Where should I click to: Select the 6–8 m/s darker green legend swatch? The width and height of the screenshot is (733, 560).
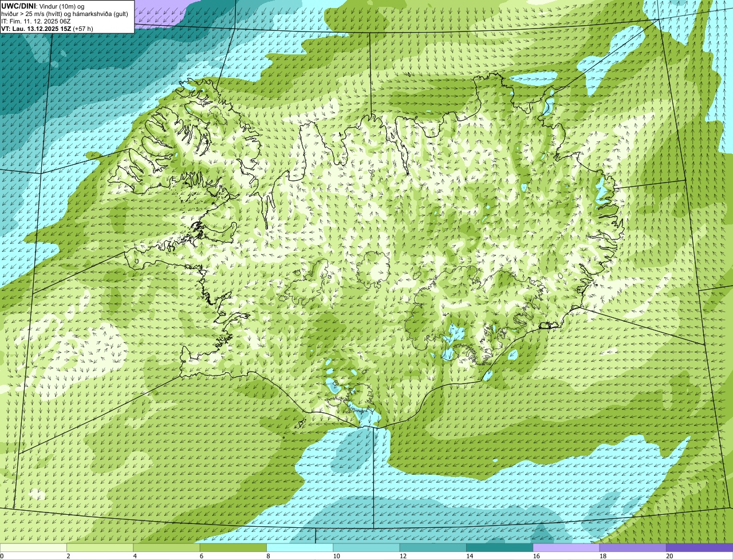233,547
